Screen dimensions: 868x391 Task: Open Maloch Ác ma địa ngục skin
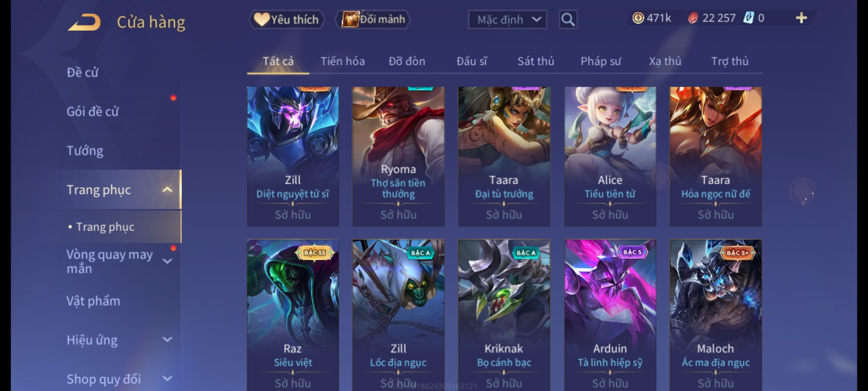[716, 315]
